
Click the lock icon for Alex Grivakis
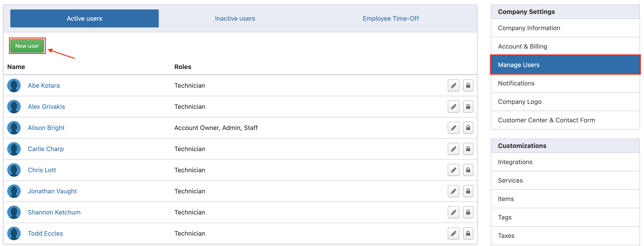point(468,107)
